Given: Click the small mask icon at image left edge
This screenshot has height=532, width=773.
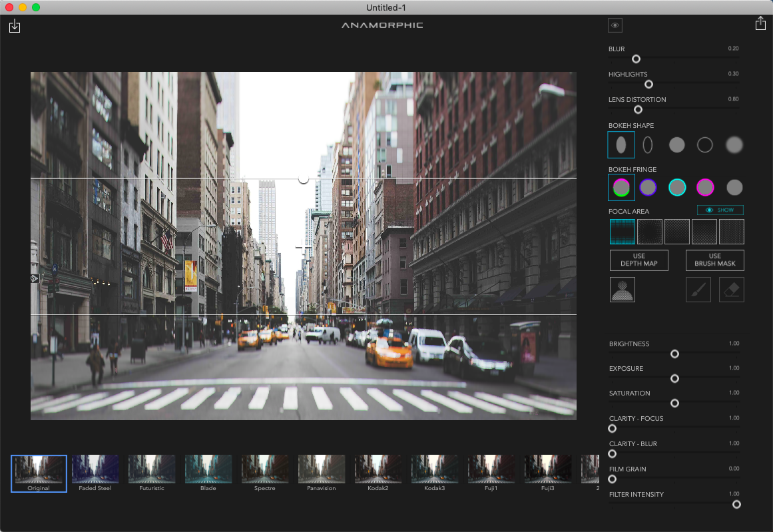Looking at the screenshot, I should pos(35,278).
